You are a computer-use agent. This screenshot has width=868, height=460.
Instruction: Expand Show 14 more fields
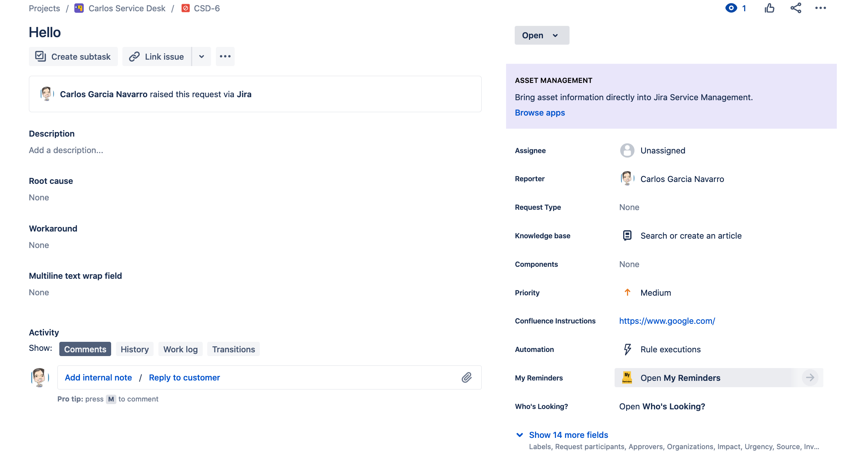568,435
